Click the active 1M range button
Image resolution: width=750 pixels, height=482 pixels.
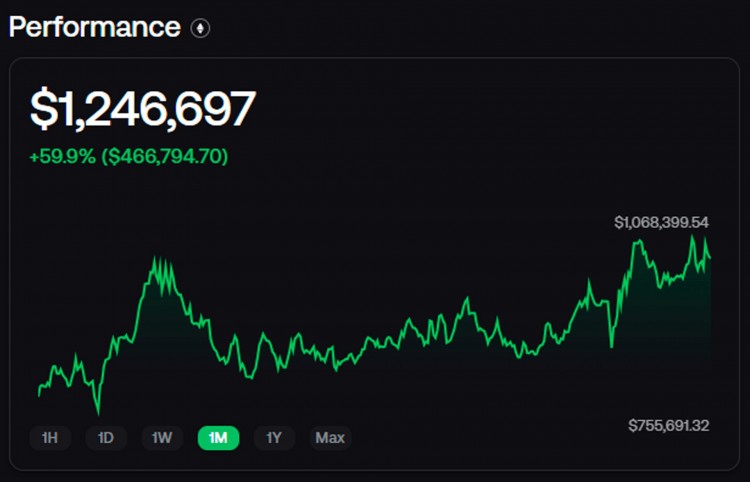tap(218, 438)
